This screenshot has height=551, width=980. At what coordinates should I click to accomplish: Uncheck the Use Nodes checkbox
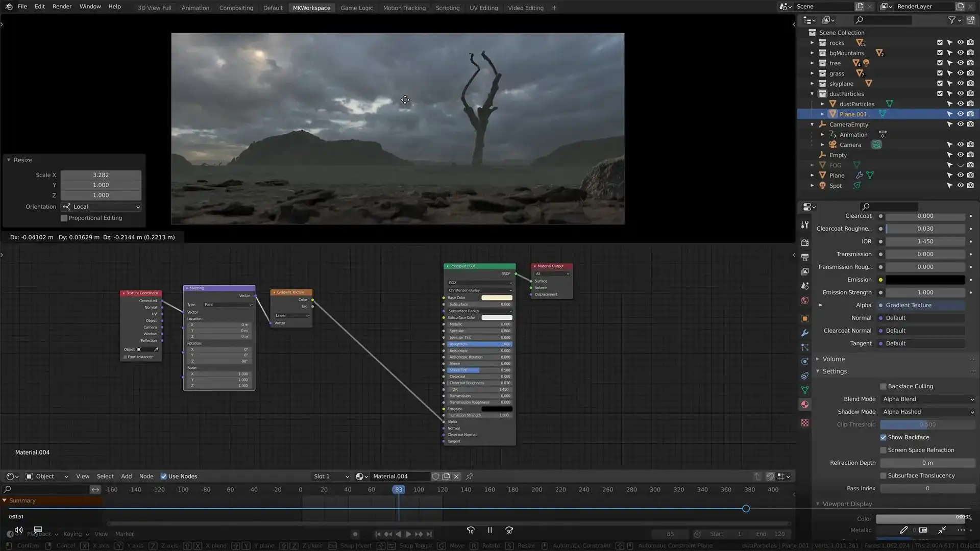pyautogui.click(x=163, y=476)
